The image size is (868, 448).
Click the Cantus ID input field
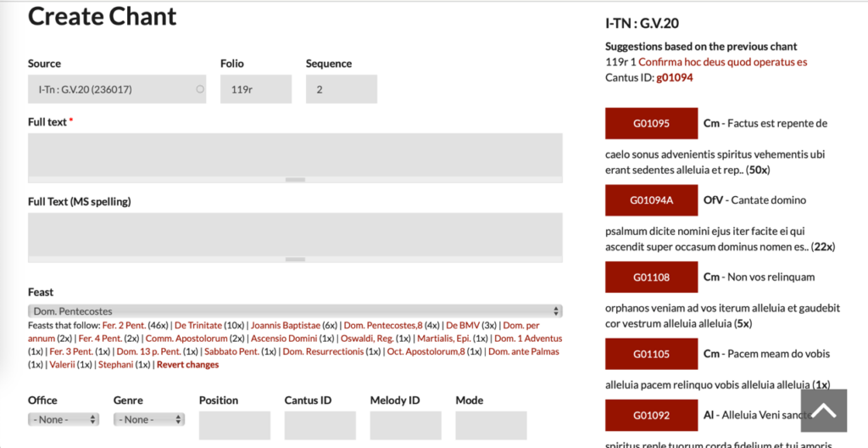(320, 424)
